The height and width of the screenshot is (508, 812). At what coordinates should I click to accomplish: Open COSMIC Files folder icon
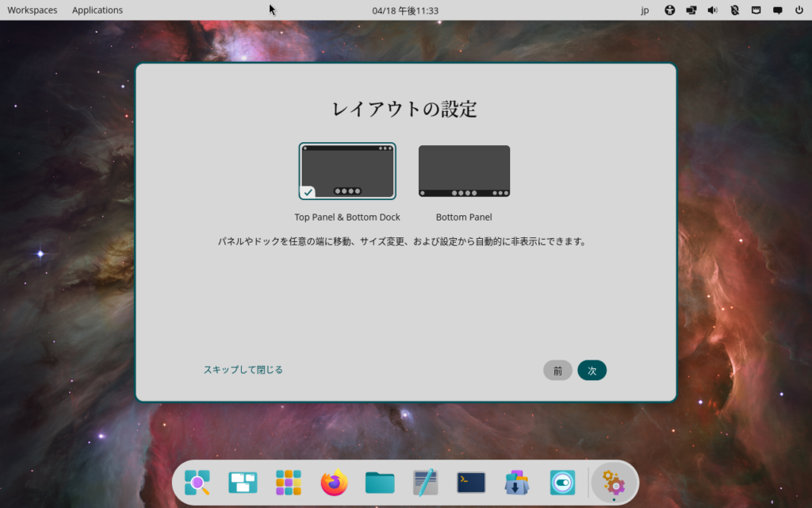pos(380,483)
